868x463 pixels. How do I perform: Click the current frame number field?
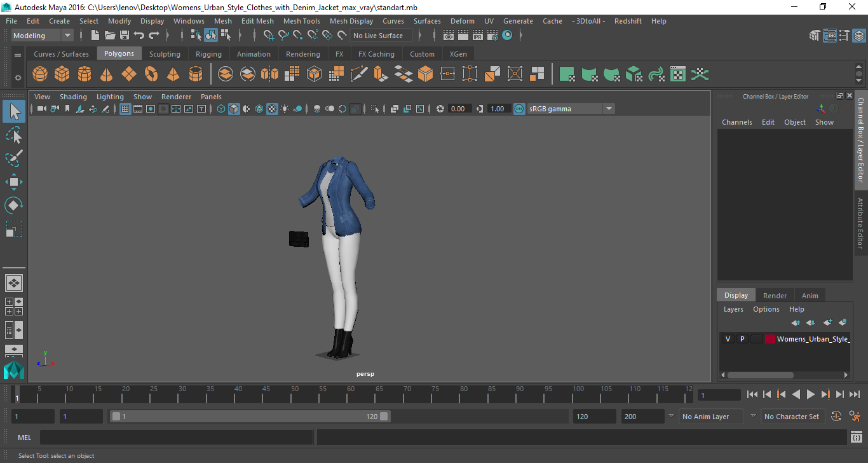(x=719, y=395)
